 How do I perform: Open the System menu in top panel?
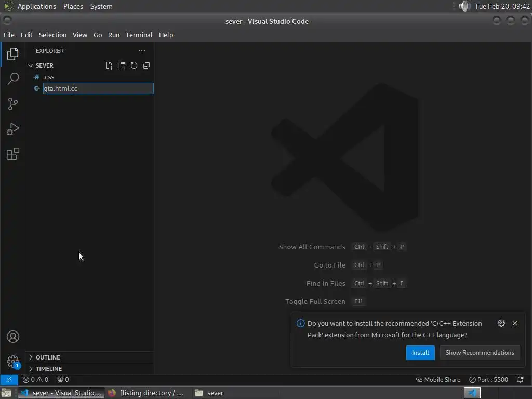point(101,6)
